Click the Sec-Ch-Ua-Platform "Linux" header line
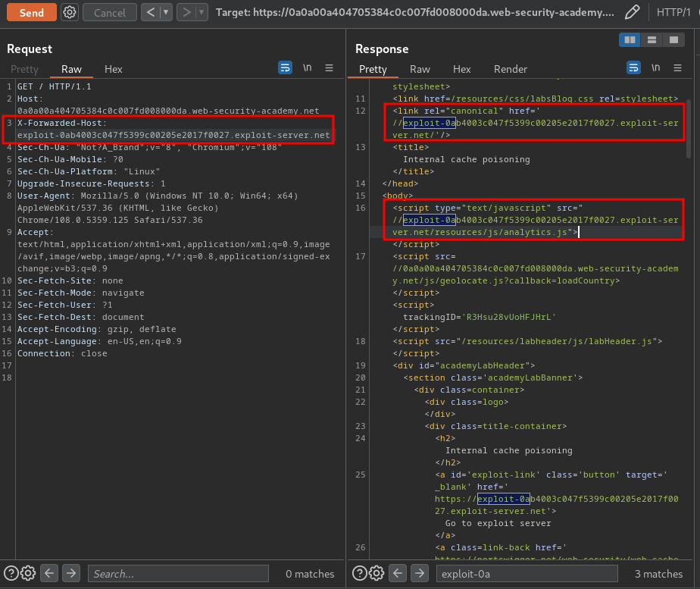 (x=89, y=171)
